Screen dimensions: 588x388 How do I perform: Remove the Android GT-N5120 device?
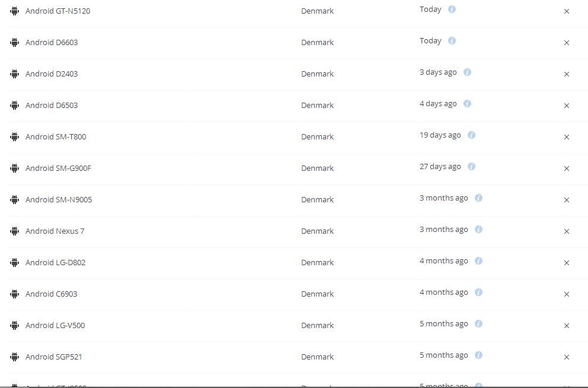point(567,11)
